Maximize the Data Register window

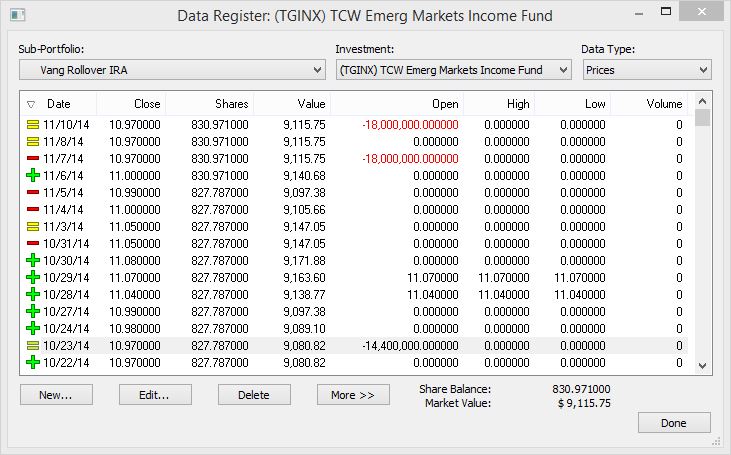coord(666,12)
